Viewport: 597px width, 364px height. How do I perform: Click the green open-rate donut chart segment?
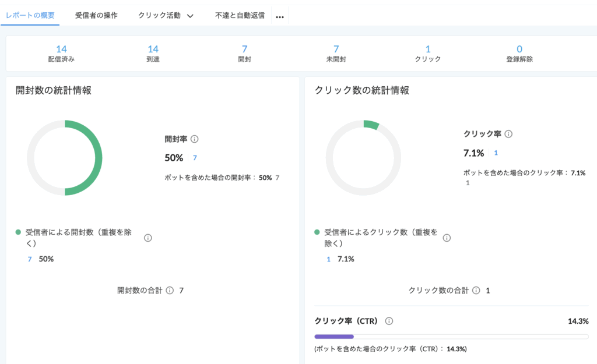(97, 158)
